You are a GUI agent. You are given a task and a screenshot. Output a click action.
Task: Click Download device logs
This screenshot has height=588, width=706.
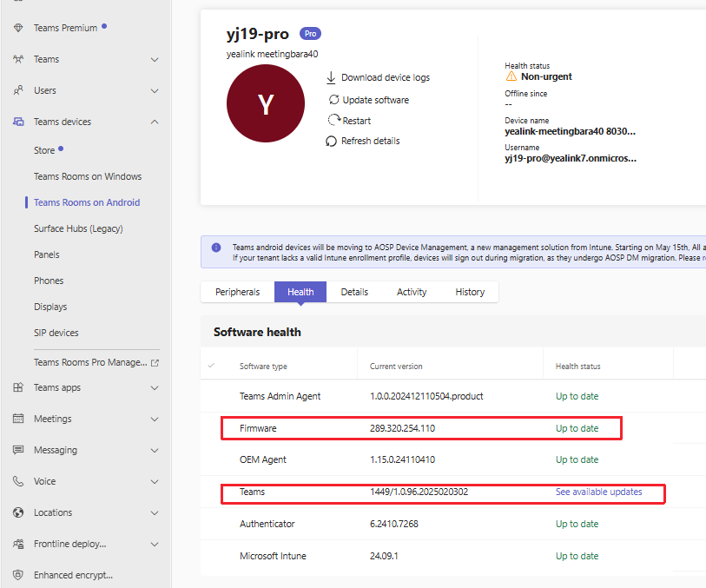386,77
